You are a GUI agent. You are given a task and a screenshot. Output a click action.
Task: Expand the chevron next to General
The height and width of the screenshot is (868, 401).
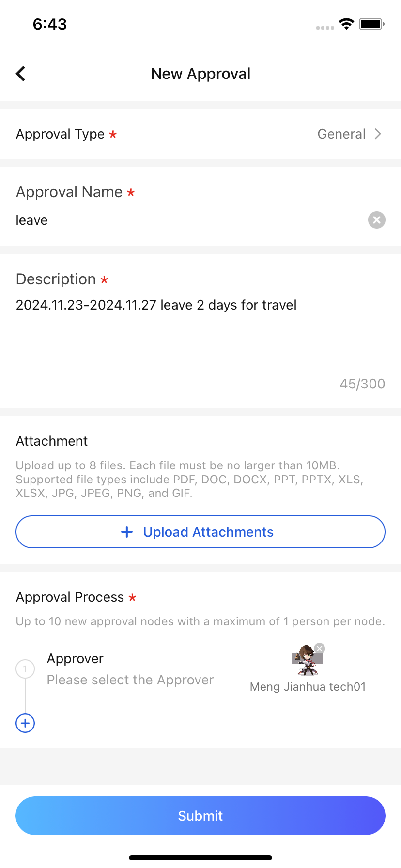tap(378, 134)
